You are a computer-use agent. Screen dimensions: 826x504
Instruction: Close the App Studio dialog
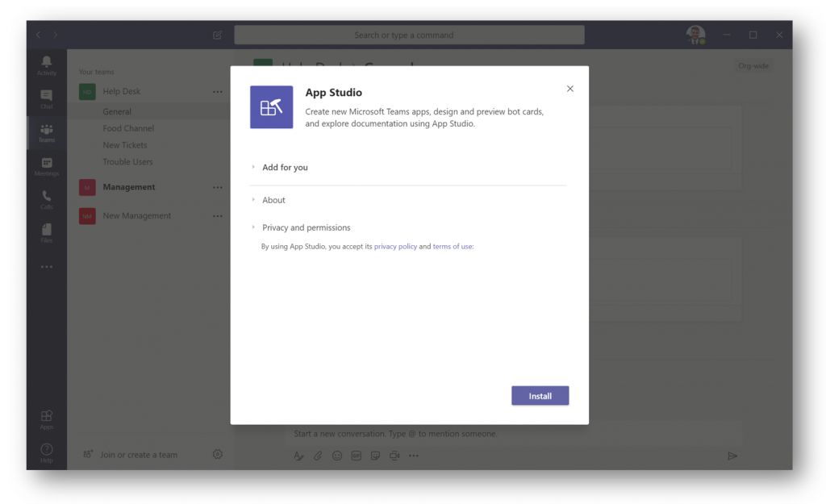(570, 89)
